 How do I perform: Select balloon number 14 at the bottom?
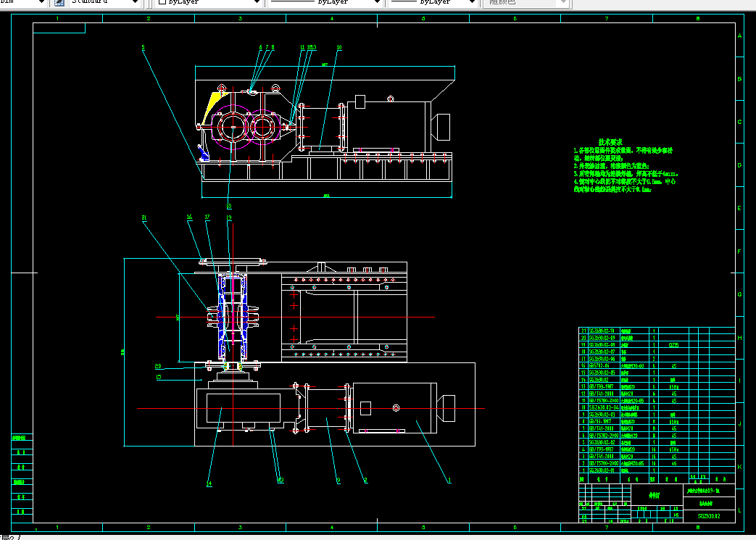coord(209,483)
